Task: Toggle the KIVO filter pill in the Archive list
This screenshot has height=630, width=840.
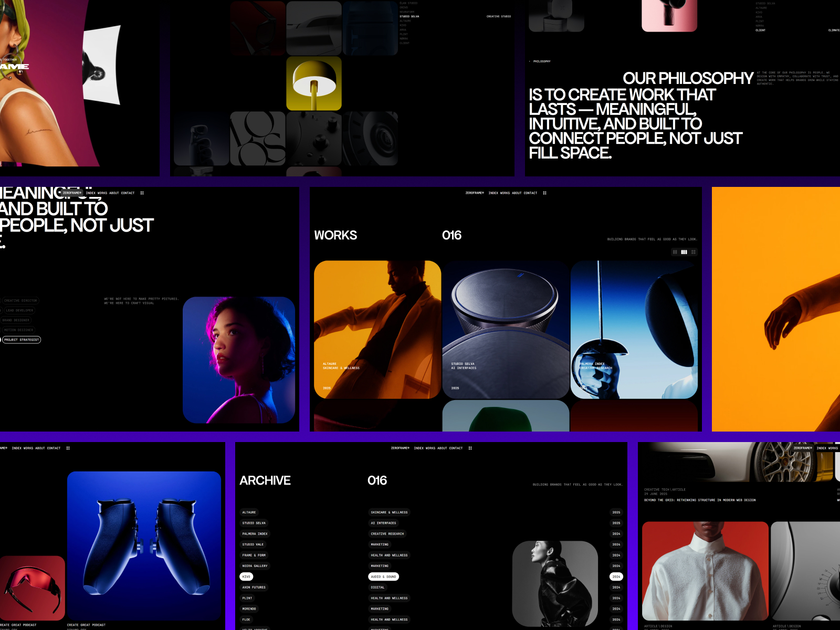Action: coord(247,576)
